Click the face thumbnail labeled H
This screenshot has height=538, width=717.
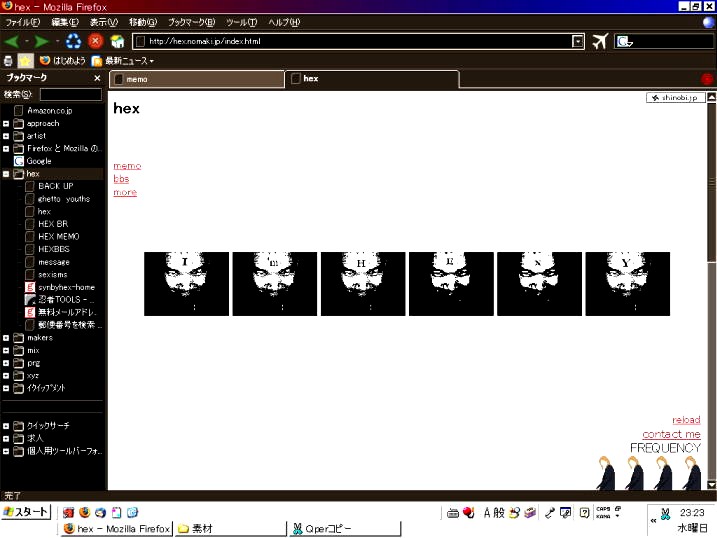pyautogui.click(x=363, y=284)
